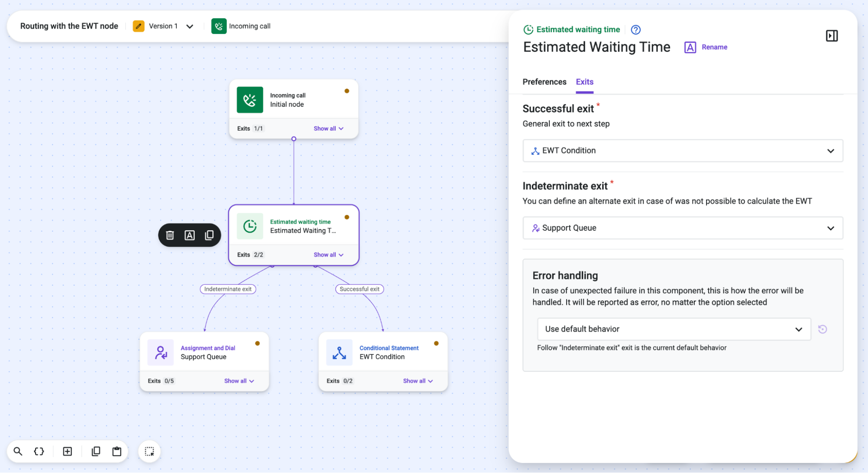This screenshot has width=868, height=473.
Task: Click the paste clipboard icon
Action: click(117, 451)
